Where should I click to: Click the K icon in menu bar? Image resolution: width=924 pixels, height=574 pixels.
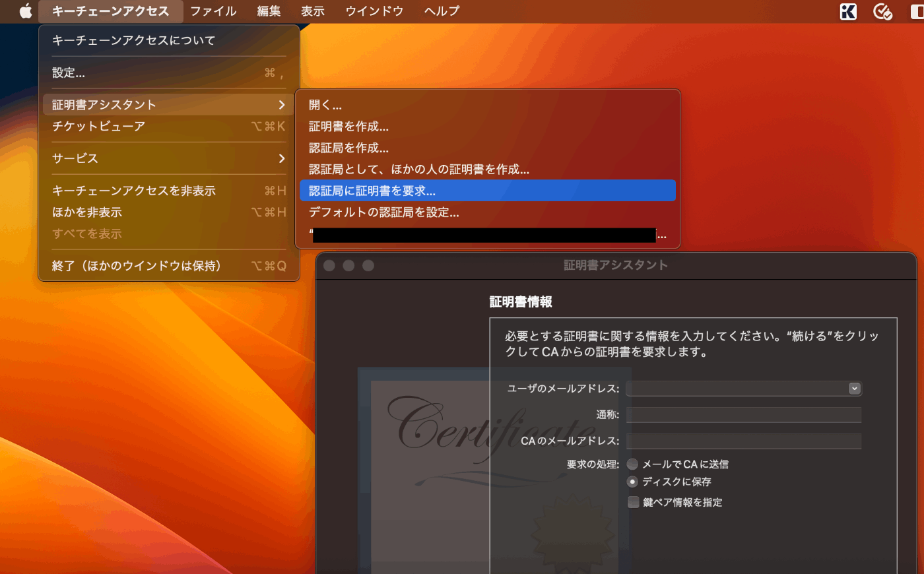click(x=848, y=11)
